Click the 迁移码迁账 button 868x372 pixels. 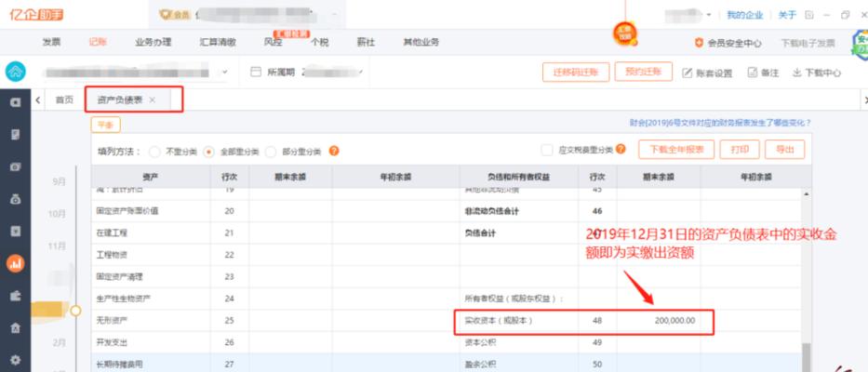(x=576, y=72)
